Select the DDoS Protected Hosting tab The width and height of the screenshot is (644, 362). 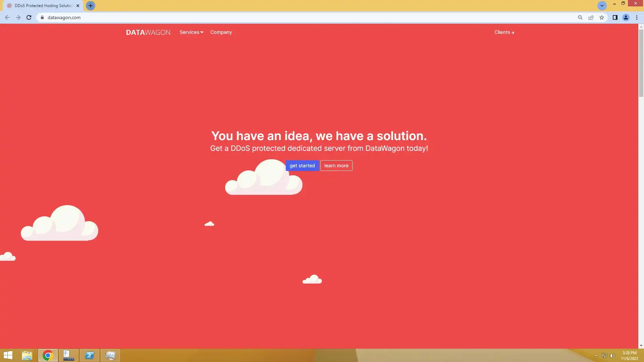click(x=43, y=6)
